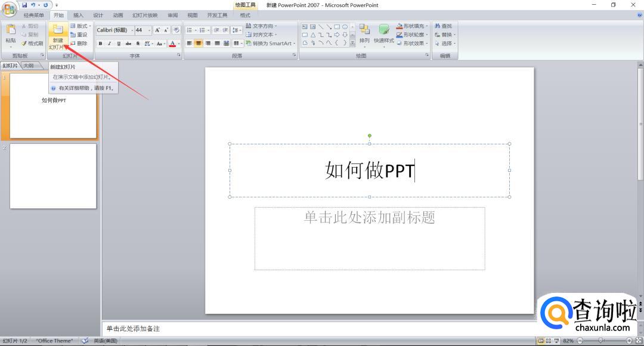Switch to Outline pane tab (大纲)
Screen dimensions: 644x346
coord(29,66)
